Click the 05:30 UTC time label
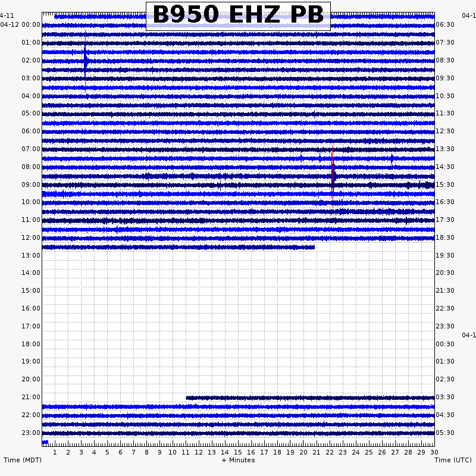Image resolution: width=476 pixels, height=476 pixels. (445, 433)
